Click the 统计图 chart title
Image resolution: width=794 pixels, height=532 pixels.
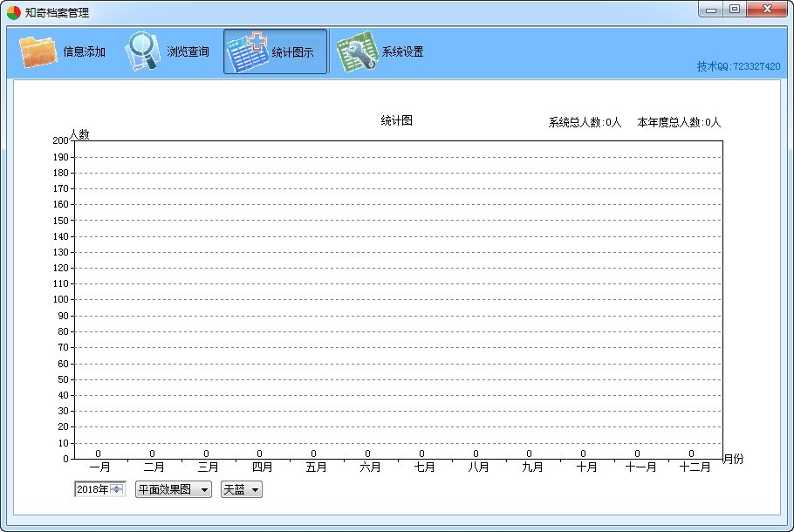pos(396,121)
